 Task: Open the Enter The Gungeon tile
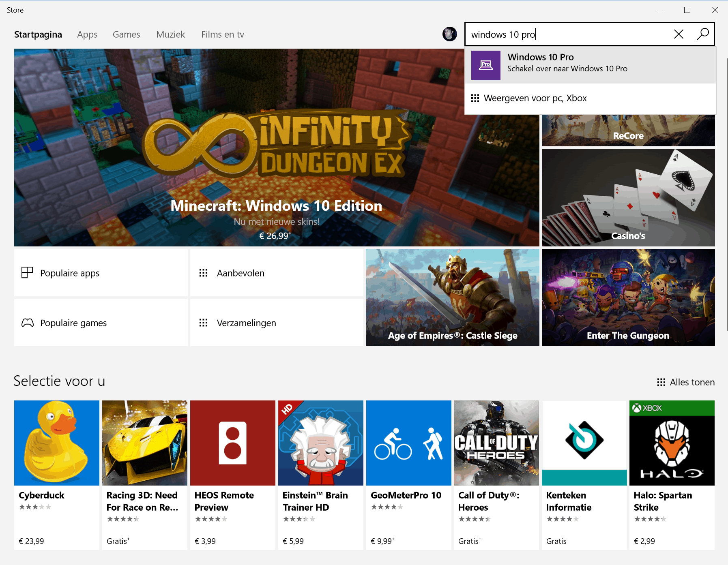(628, 297)
